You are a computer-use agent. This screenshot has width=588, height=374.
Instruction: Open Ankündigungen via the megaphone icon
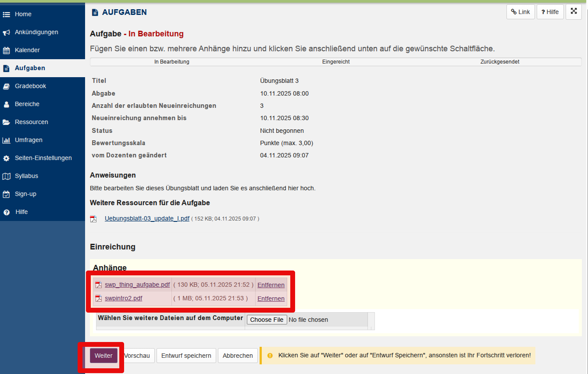[7, 32]
